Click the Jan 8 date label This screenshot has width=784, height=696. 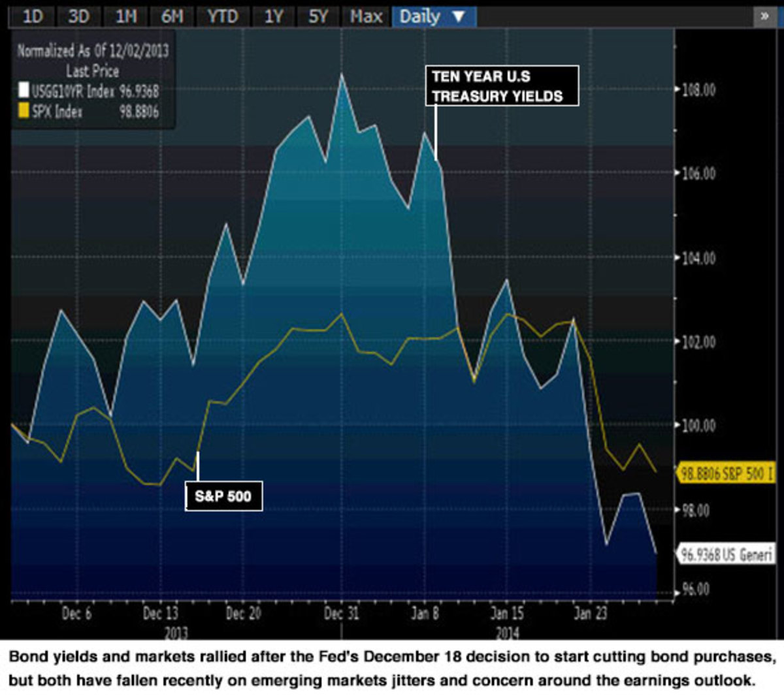click(425, 613)
